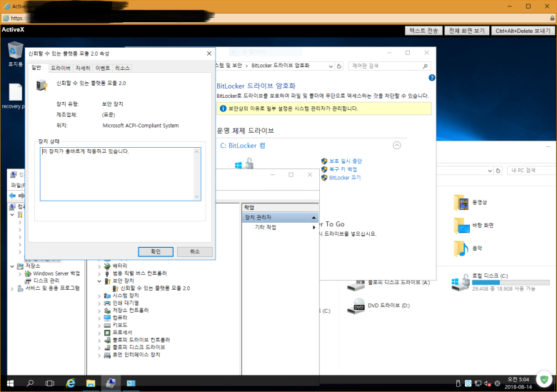The height and width of the screenshot is (392, 557).
Task: Click the taskbar clock showing 오전 5:04
Action: (518, 383)
